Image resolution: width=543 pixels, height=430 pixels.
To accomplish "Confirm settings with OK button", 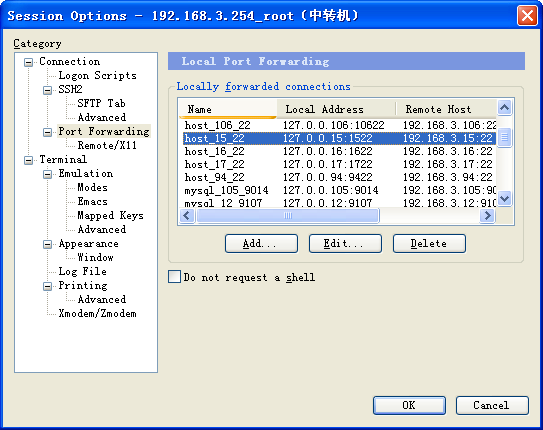I will point(409,405).
